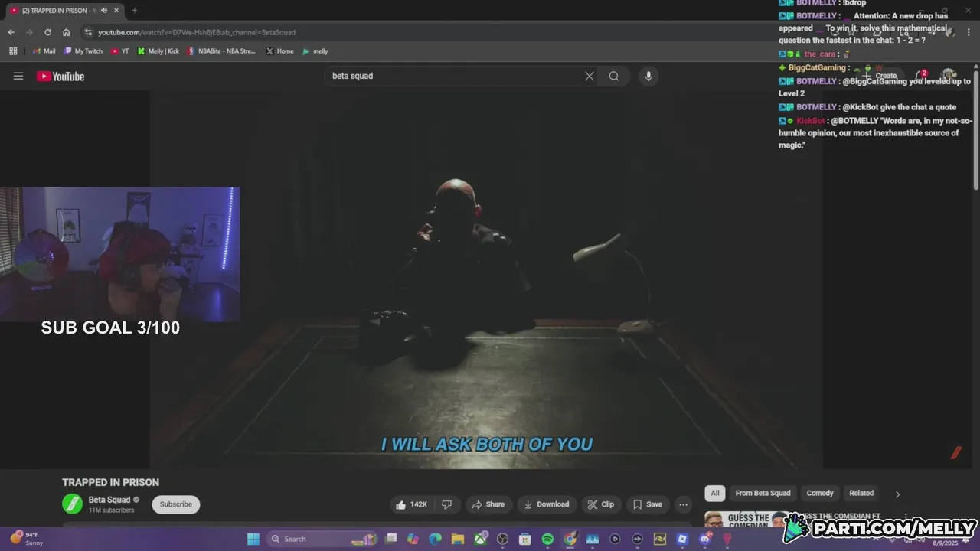This screenshot has height=551, width=980.
Task: Dislike the video
Action: click(x=446, y=504)
